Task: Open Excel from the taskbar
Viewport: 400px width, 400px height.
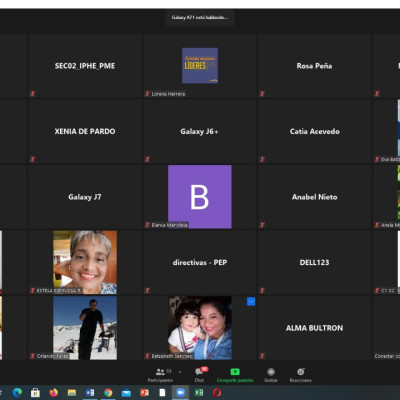Action: [199, 393]
